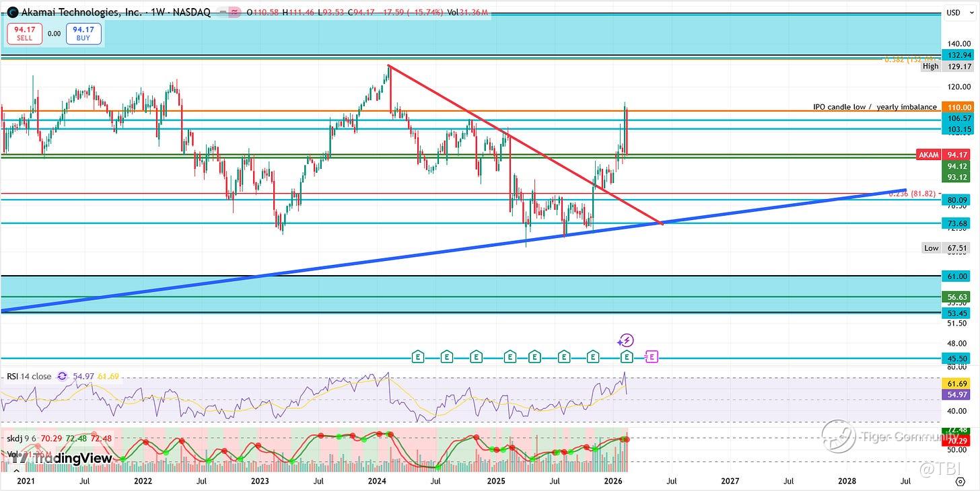
Task: Click the 2025 label on time axis
Action: click(x=495, y=482)
